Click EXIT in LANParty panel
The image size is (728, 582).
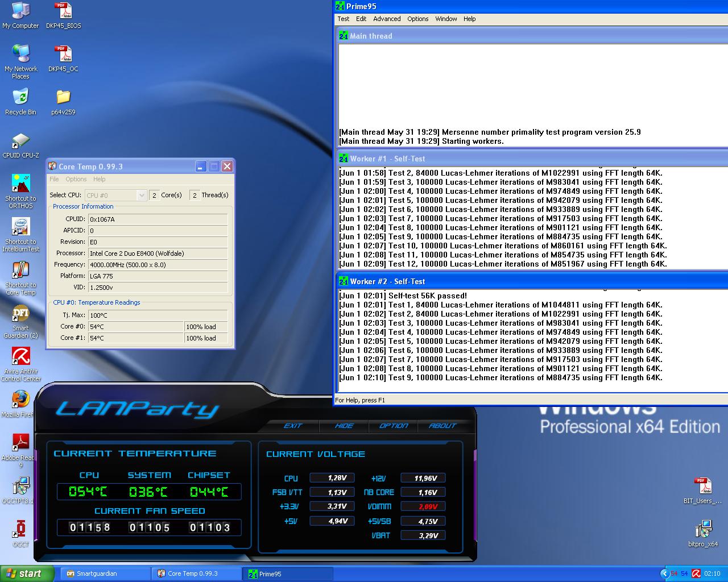click(293, 425)
